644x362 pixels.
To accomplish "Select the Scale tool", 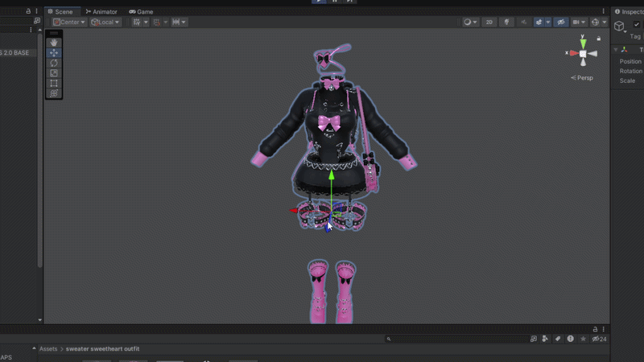I will coord(54,73).
